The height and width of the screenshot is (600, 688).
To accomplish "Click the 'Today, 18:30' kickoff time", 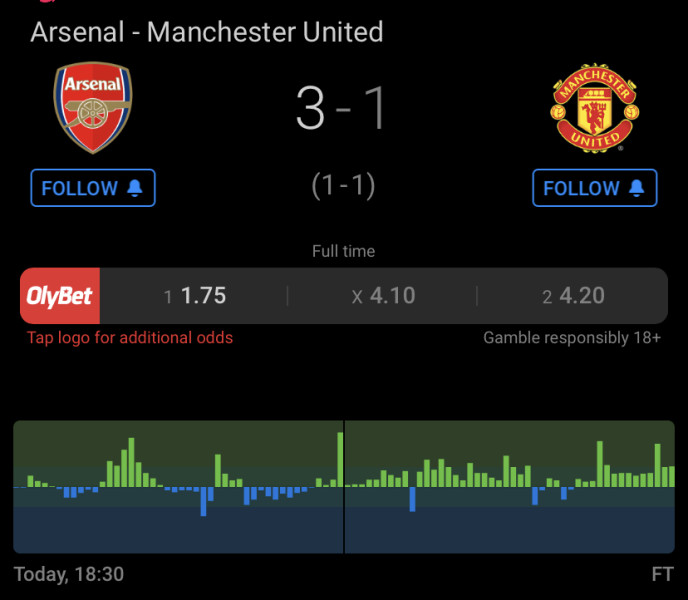I will (x=69, y=574).
